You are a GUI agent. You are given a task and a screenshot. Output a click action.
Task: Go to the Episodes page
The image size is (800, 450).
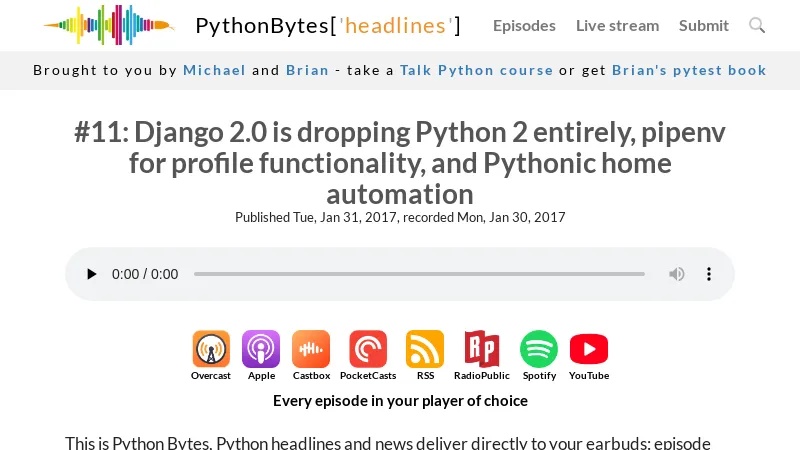[x=524, y=25]
